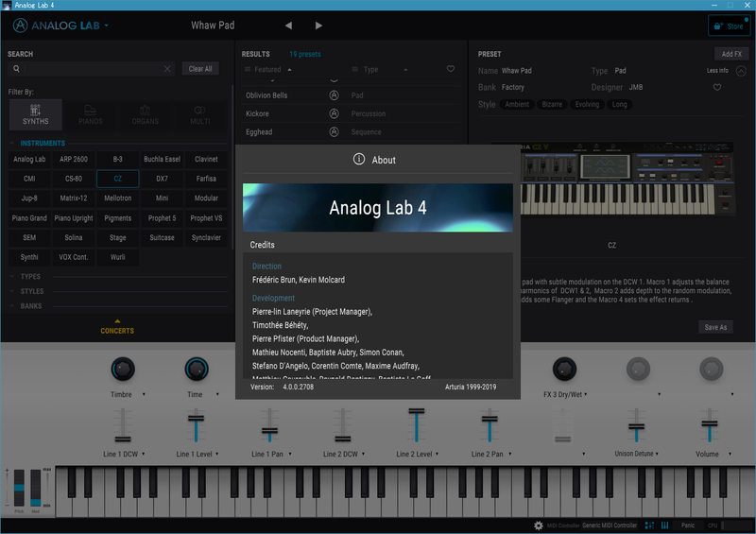Select the MULTI filter tab
756x534 pixels.
click(x=200, y=114)
